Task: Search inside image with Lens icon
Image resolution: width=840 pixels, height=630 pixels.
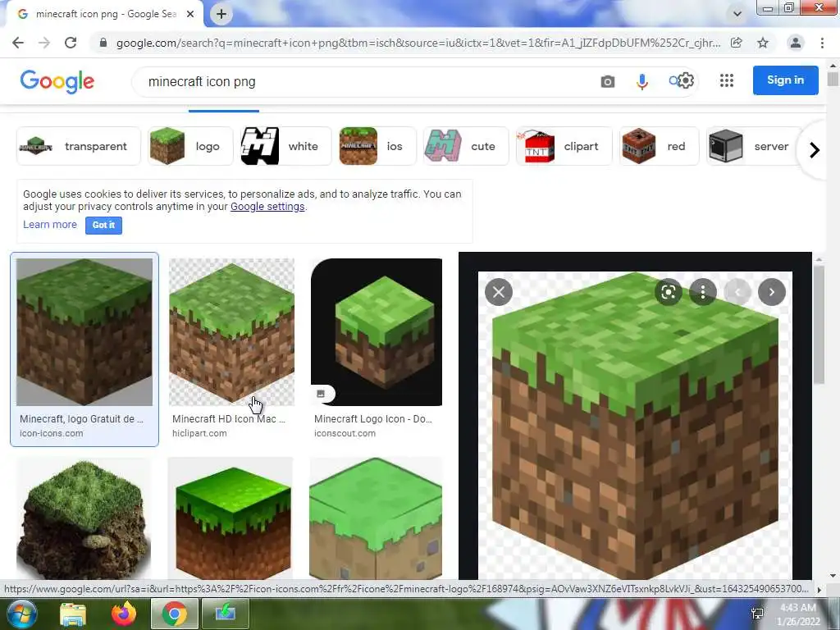Action: pyautogui.click(x=668, y=292)
